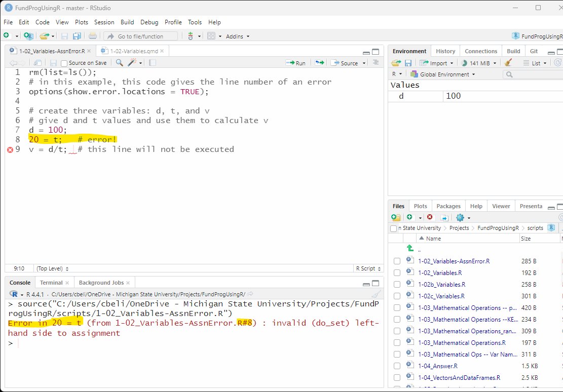Click the Save All documents icon

tap(77, 36)
